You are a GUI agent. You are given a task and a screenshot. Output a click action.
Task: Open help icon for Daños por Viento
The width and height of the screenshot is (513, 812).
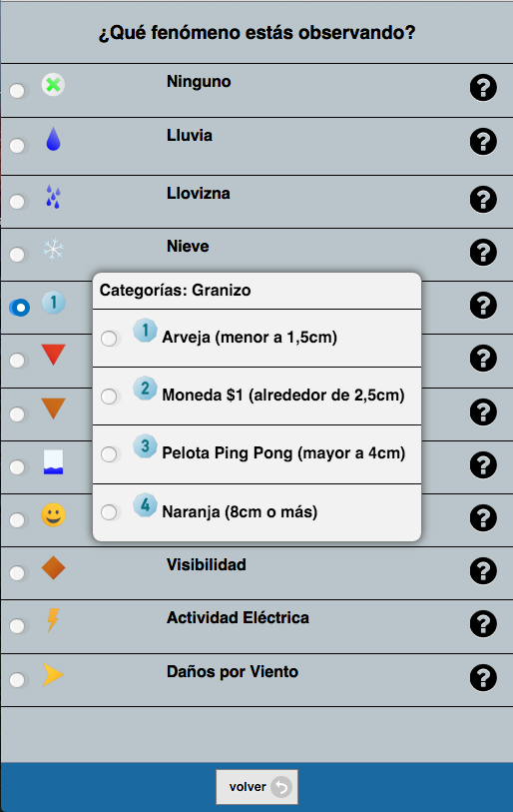click(483, 678)
